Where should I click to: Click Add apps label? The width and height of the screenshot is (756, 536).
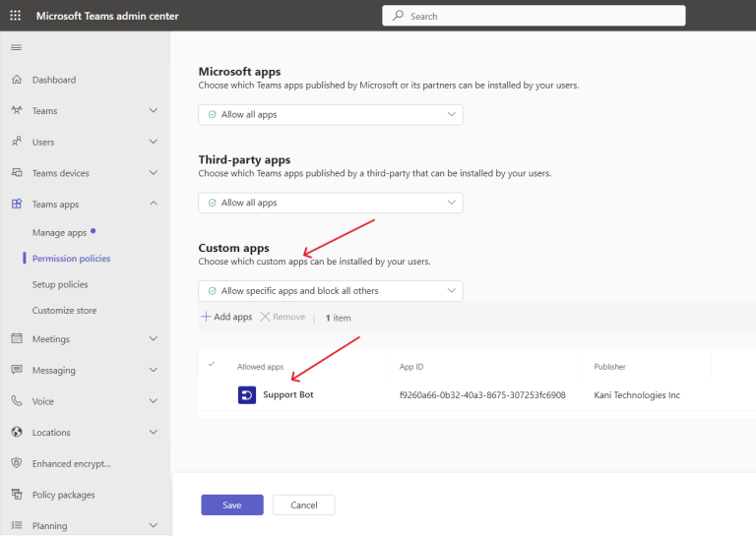coord(233,317)
